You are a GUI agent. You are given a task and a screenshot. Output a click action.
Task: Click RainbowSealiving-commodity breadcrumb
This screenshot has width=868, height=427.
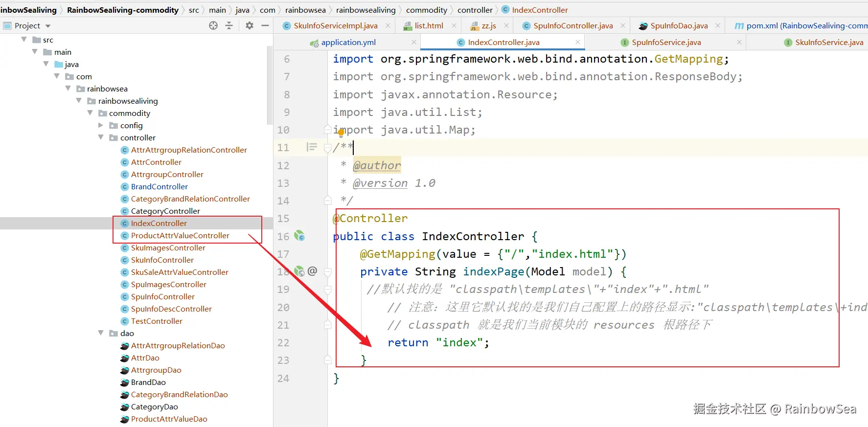tap(123, 10)
